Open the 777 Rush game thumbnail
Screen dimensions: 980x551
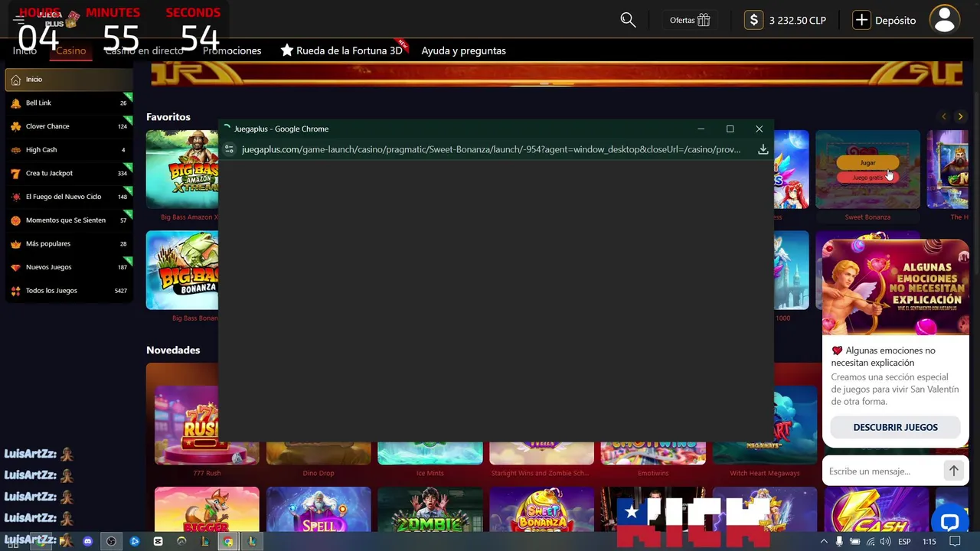point(207,425)
